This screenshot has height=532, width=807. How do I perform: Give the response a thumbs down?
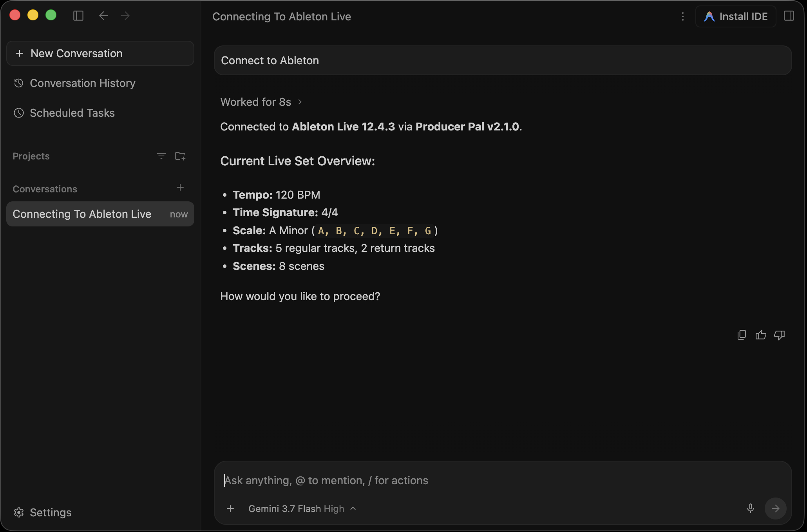(780, 335)
